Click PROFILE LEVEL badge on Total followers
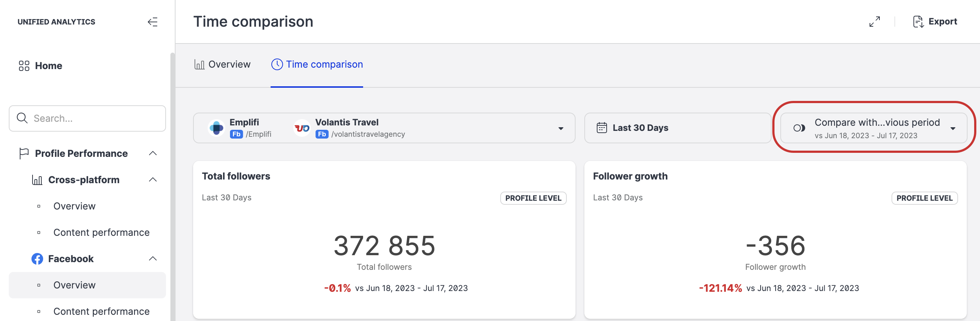The height and width of the screenshot is (321, 980). coord(533,198)
